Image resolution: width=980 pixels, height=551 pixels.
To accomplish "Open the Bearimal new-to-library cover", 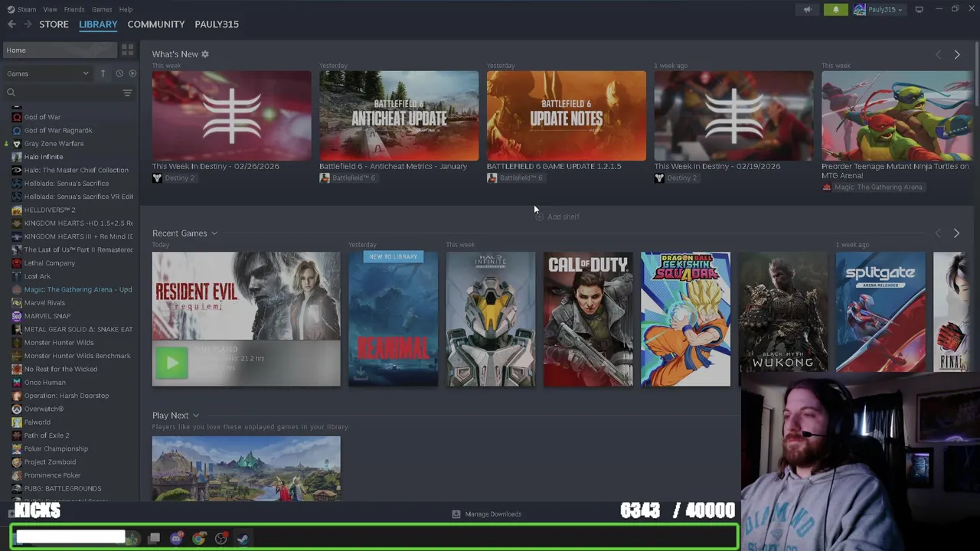I will pos(393,319).
